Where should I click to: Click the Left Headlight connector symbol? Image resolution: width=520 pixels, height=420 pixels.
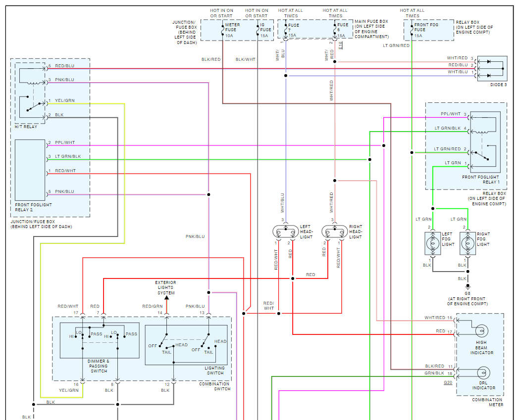coord(286,232)
